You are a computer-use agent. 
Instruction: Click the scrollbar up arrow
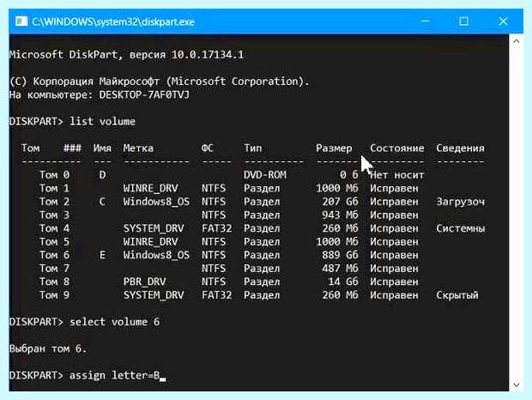[x=516, y=41]
